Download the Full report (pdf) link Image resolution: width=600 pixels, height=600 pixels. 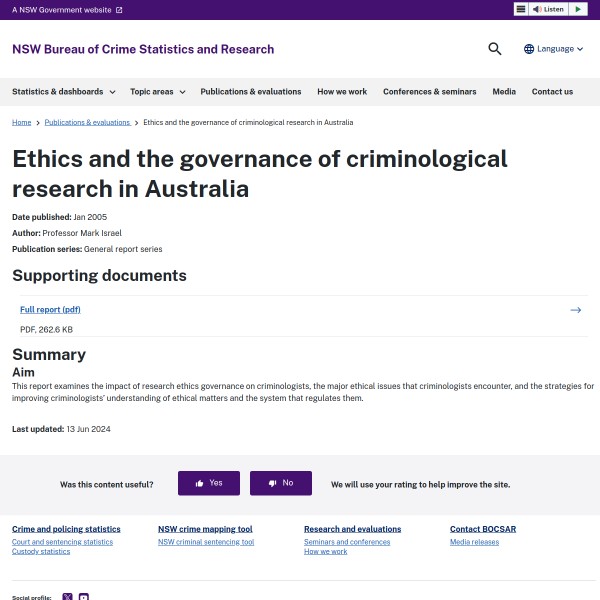pos(50,310)
